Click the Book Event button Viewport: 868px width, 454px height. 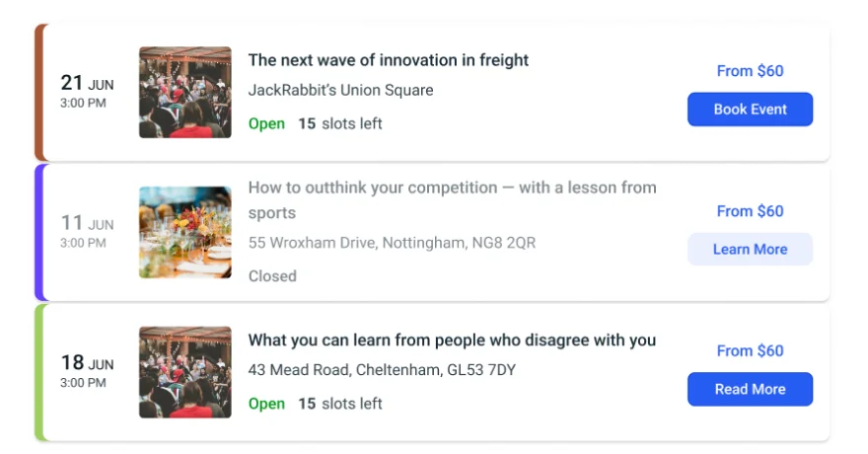tap(750, 110)
